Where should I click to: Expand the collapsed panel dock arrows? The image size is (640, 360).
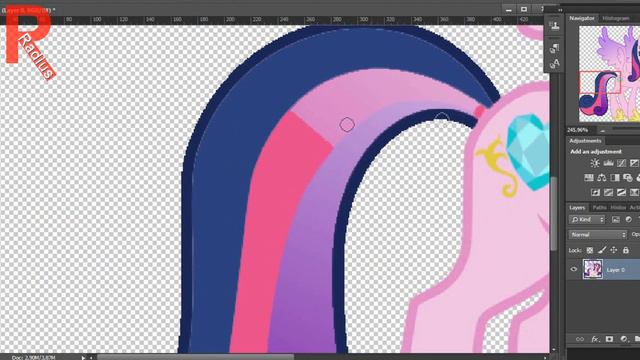click(x=560, y=10)
